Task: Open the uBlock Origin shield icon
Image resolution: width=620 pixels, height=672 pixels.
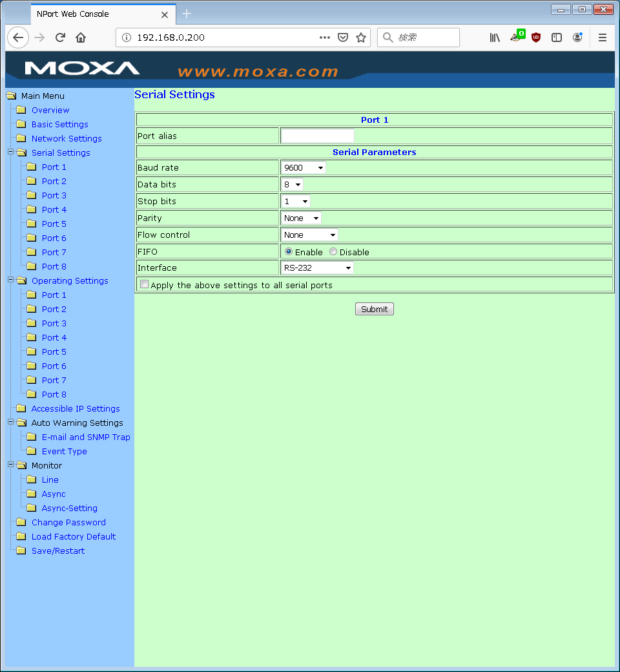Action: pyautogui.click(x=535, y=37)
